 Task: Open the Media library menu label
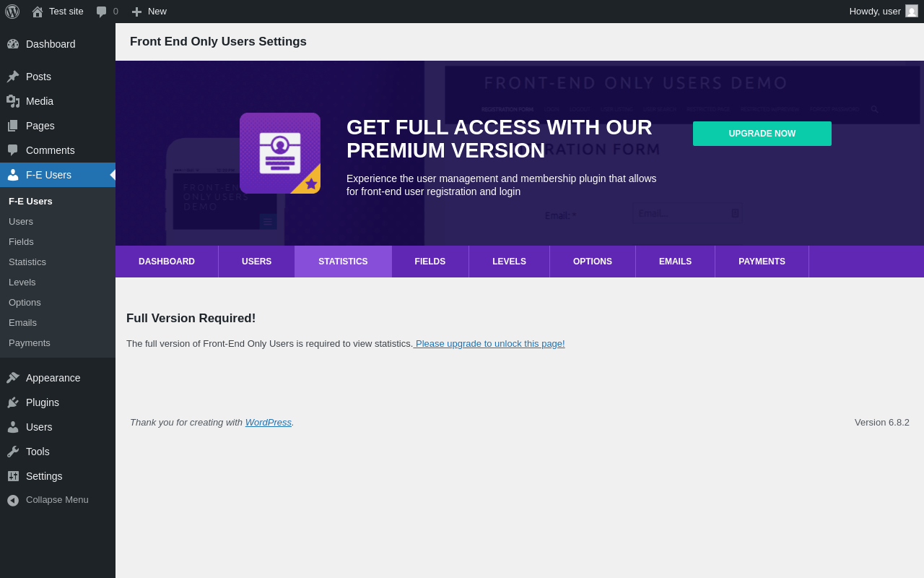(x=40, y=101)
